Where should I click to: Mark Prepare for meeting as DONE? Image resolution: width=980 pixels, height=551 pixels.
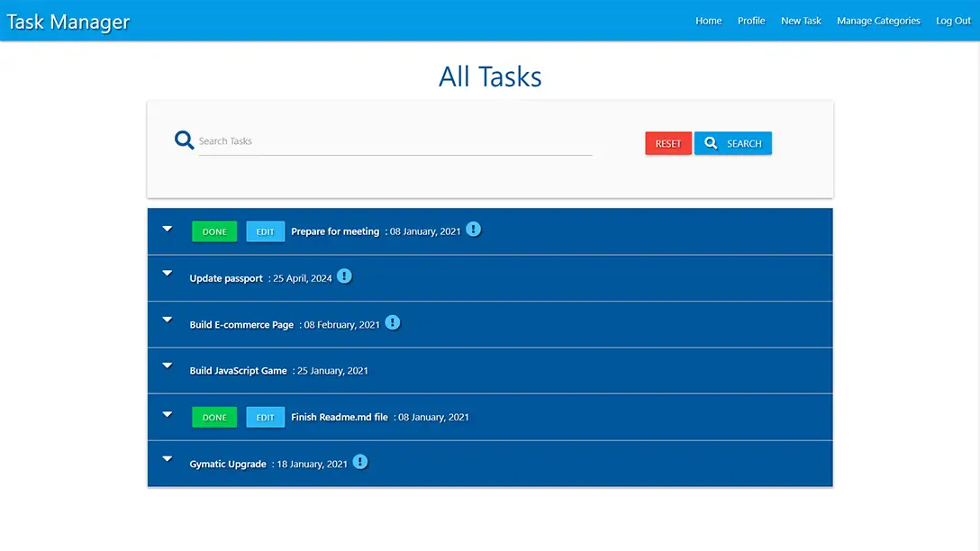pos(214,231)
